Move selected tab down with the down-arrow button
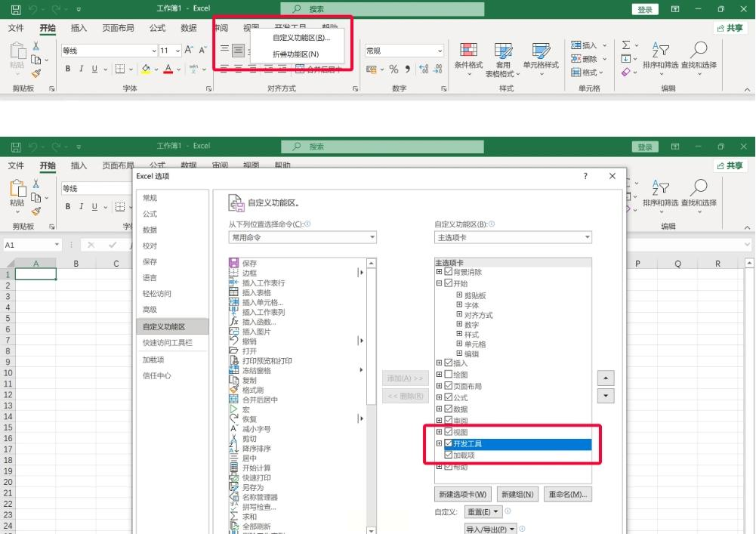 606,396
